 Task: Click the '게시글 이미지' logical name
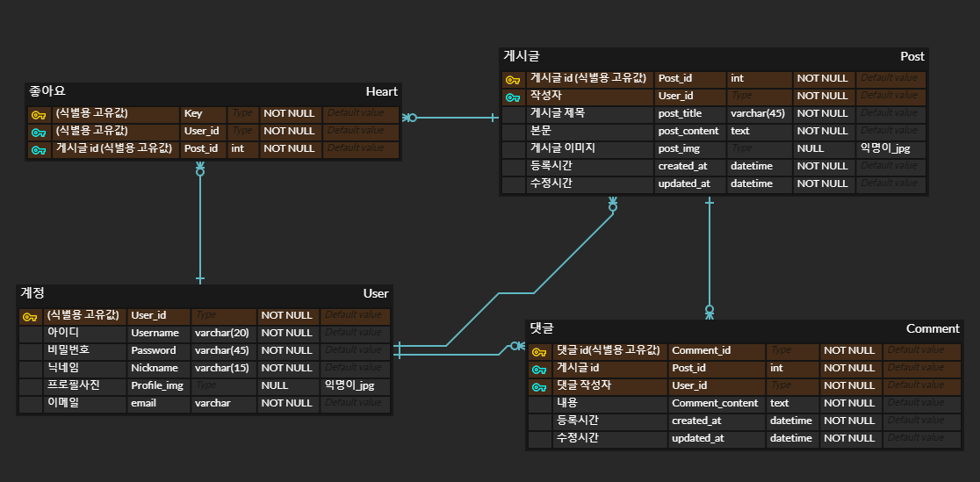point(563,148)
